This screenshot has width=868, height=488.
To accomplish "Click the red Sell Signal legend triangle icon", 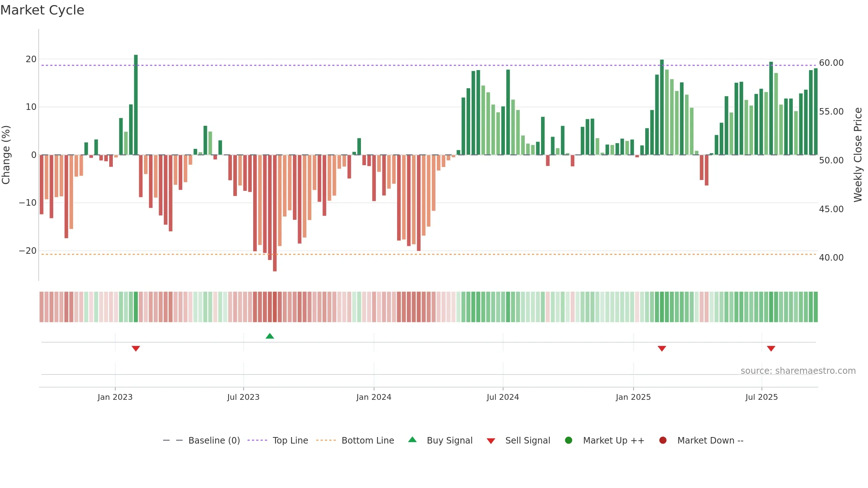I will coord(491,441).
